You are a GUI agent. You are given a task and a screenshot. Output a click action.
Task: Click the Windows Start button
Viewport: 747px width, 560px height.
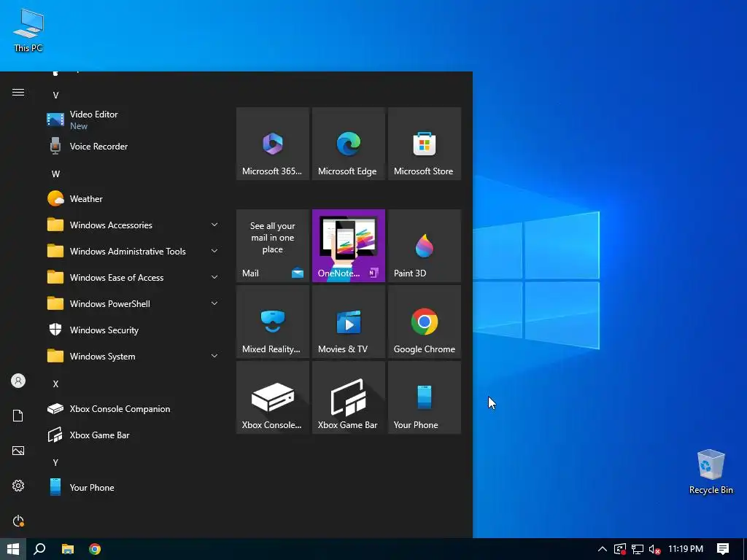tap(13, 549)
